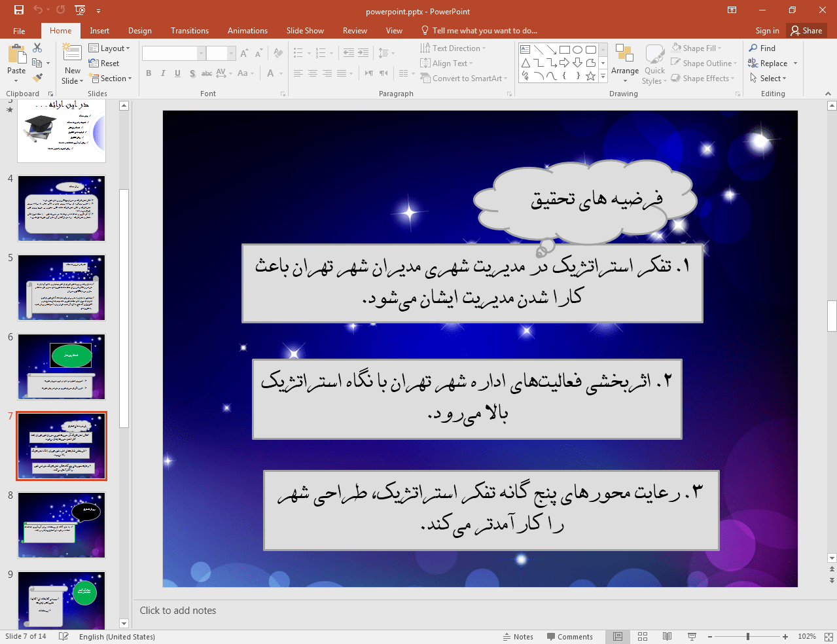Start the slide show from the status bar icon
This screenshot has height=644, width=837.
[692, 636]
